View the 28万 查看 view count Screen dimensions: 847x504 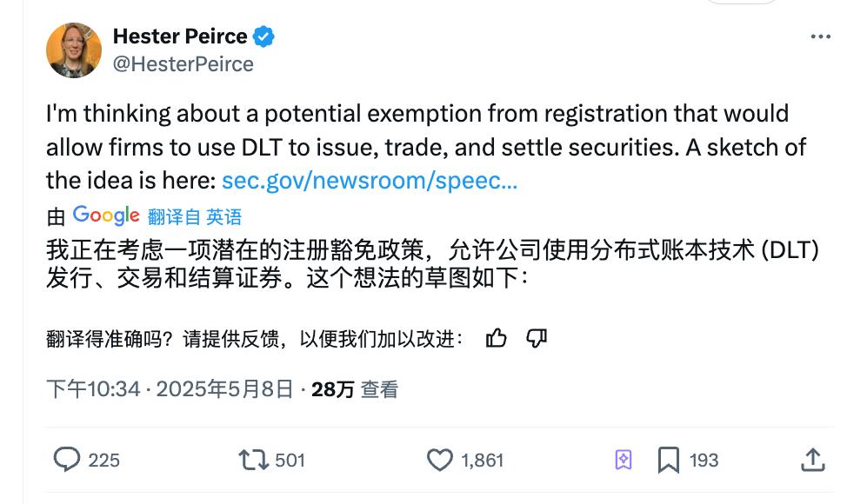click(x=354, y=389)
